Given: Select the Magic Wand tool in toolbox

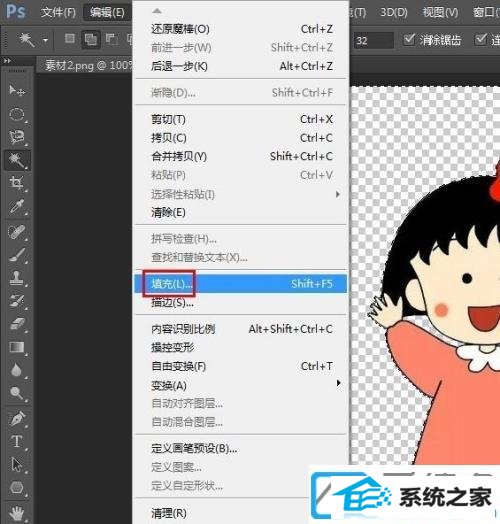Looking at the screenshot, I should coord(17,160).
